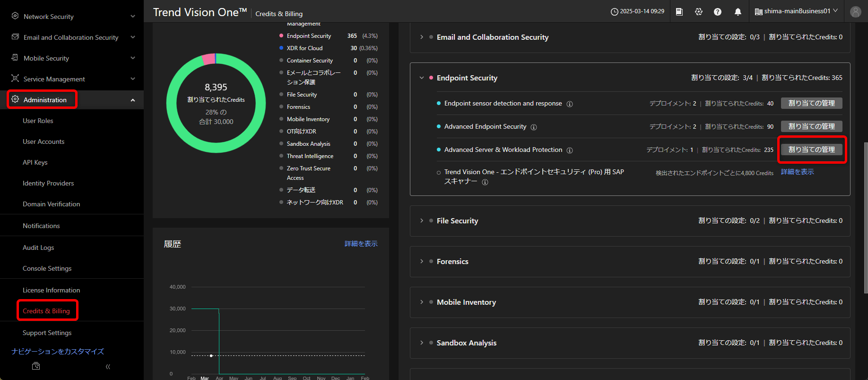
Task: Click the Email and Collaboration envelope icon
Action: [x=15, y=37]
